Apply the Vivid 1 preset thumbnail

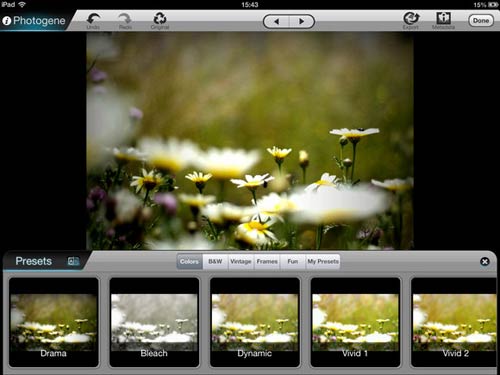pyautogui.click(x=355, y=322)
